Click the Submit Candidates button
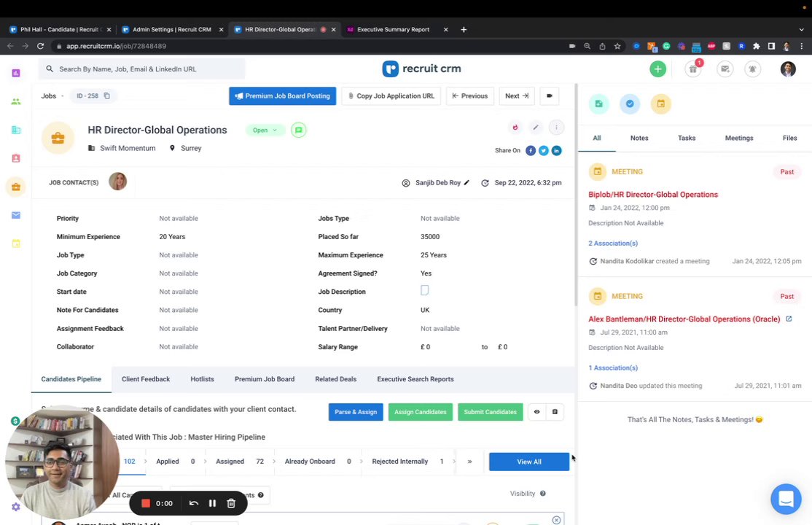The width and height of the screenshot is (812, 525). [x=491, y=412]
